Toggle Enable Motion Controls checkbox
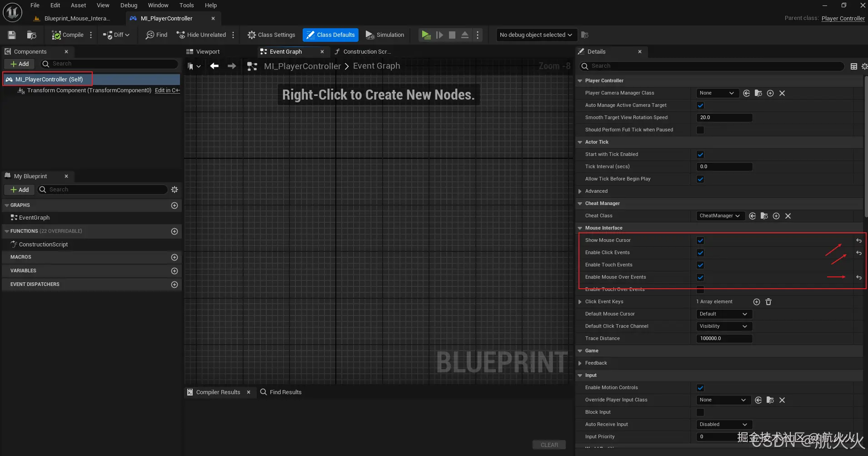 [x=700, y=388]
